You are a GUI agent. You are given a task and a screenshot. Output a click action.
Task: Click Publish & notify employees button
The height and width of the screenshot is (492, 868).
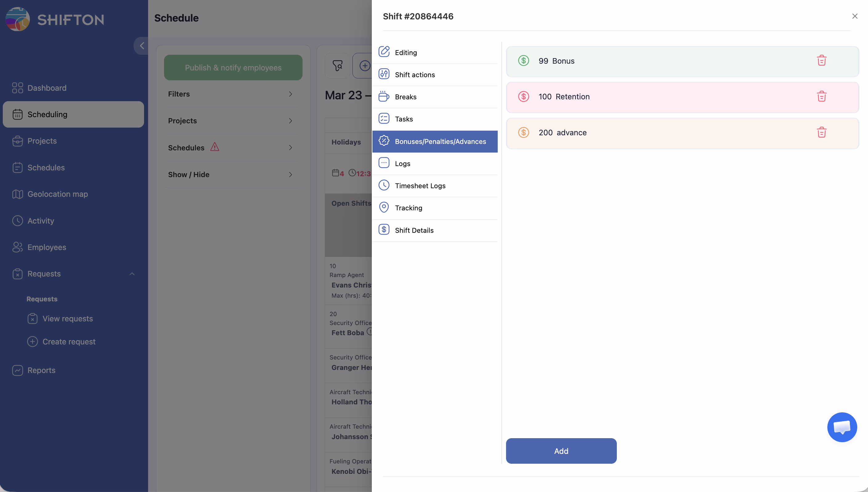point(233,68)
